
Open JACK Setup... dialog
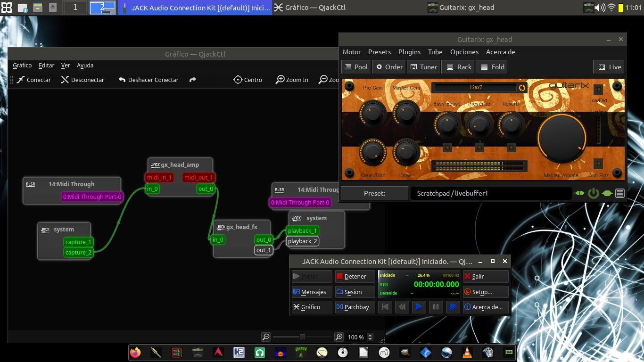tap(486, 292)
